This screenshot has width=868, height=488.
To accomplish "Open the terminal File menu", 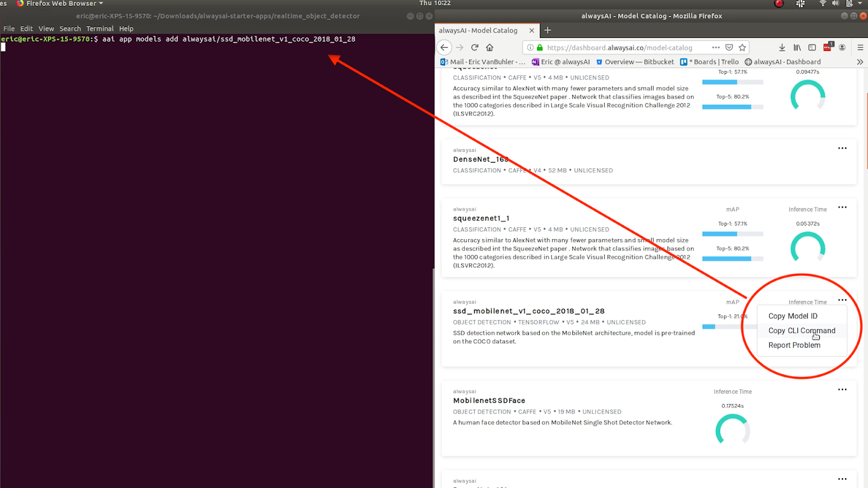I will click(9, 29).
